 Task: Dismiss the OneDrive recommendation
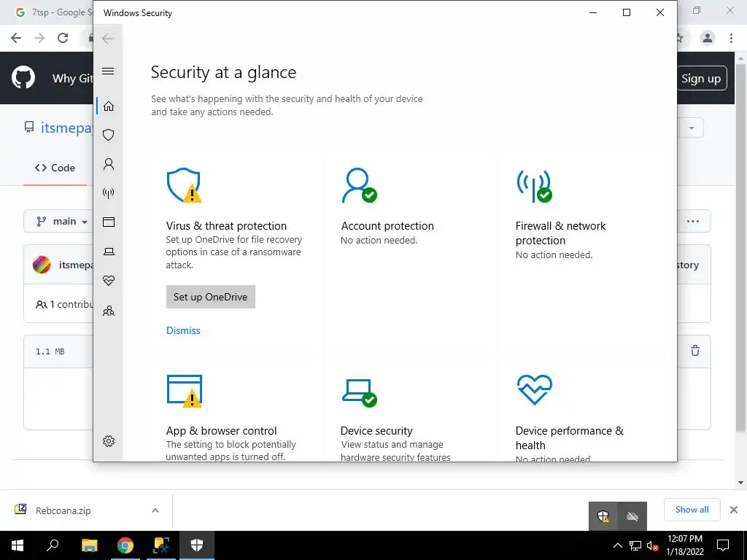[x=183, y=330]
